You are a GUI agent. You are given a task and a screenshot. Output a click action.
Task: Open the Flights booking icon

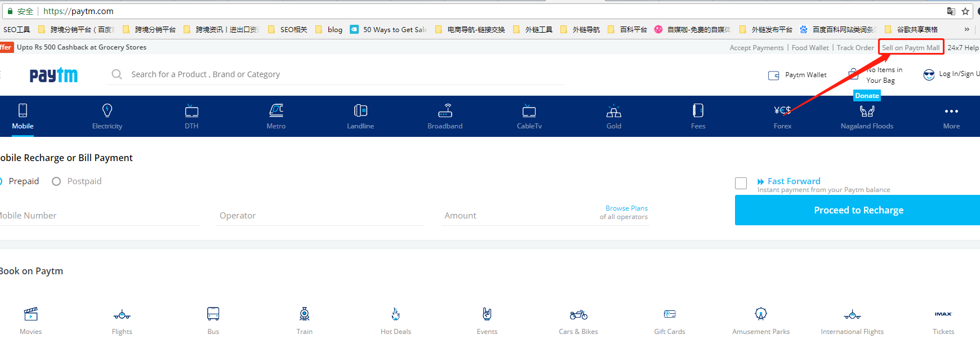pos(122,314)
